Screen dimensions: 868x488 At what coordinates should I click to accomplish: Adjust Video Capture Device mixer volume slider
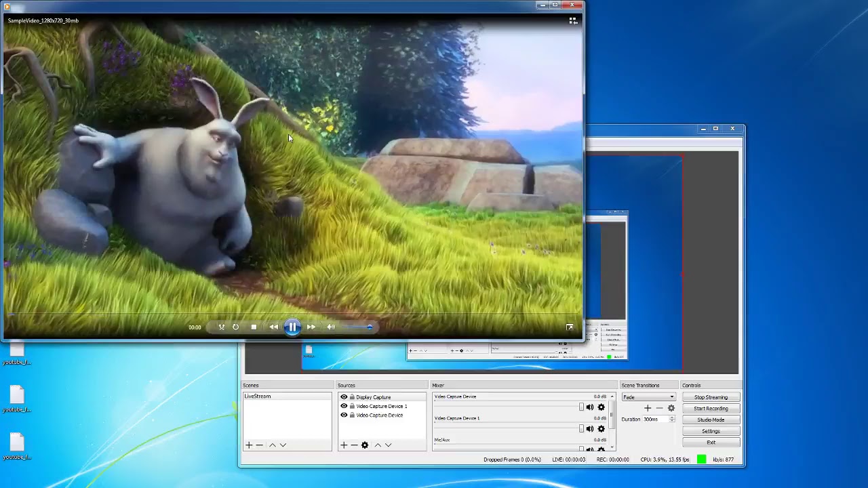pyautogui.click(x=509, y=407)
